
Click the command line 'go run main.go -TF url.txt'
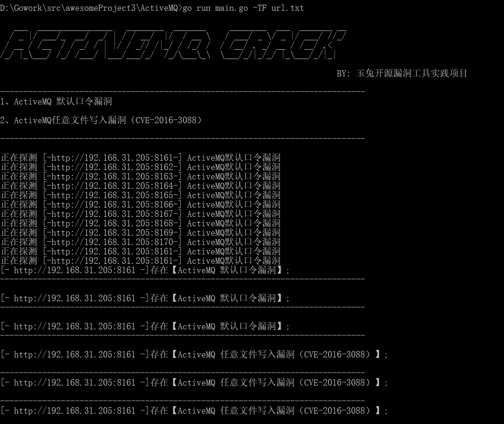pos(243,8)
